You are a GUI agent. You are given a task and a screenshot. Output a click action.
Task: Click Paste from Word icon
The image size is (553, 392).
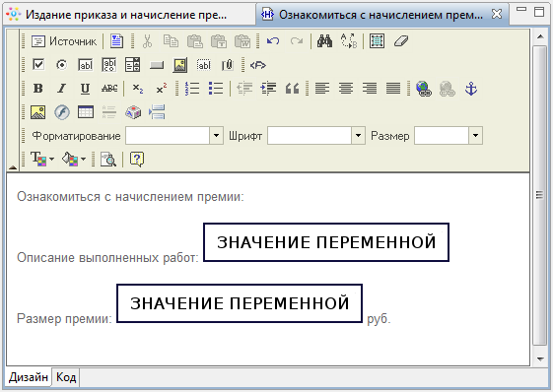coord(242,41)
